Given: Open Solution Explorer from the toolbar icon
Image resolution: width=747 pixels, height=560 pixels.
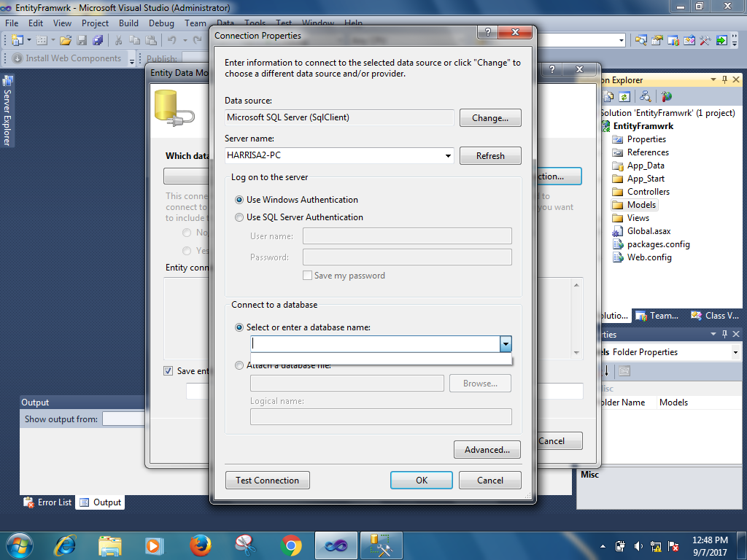Looking at the screenshot, I should tap(641, 40).
